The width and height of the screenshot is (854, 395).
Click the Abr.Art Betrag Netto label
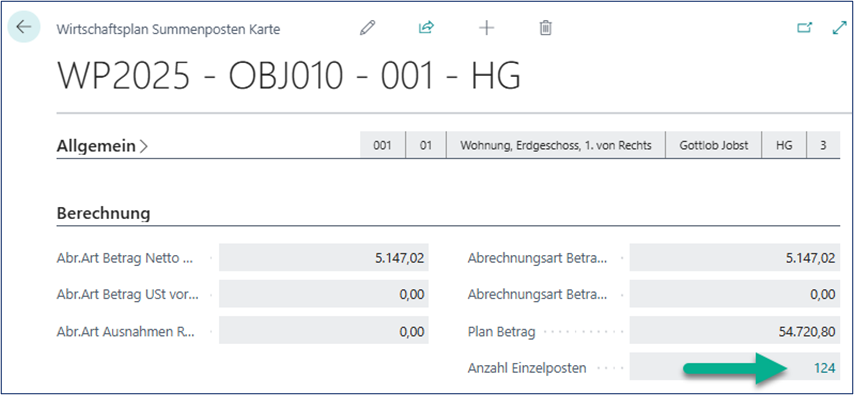(125, 258)
